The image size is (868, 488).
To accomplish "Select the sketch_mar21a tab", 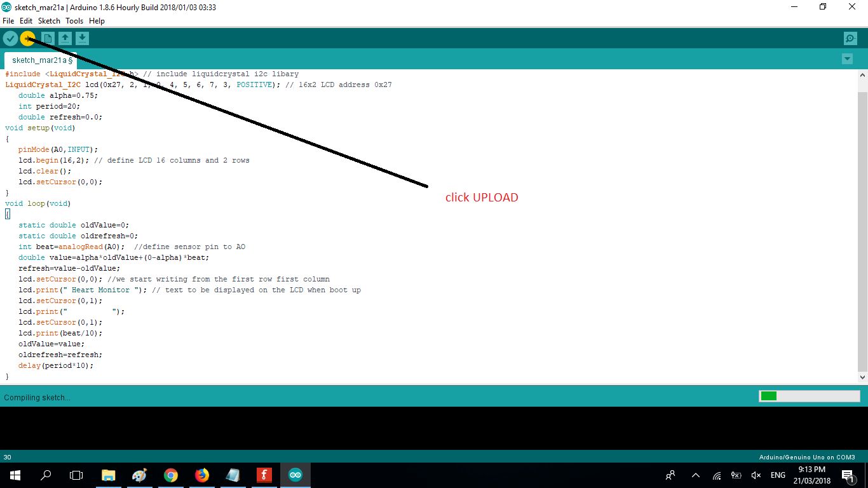I will tap(41, 60).
